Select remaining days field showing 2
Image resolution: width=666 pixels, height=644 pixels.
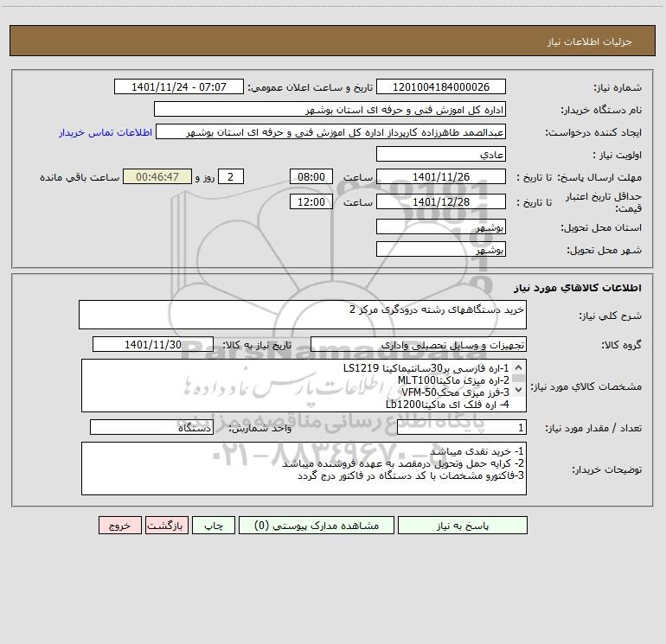(231, 176)
